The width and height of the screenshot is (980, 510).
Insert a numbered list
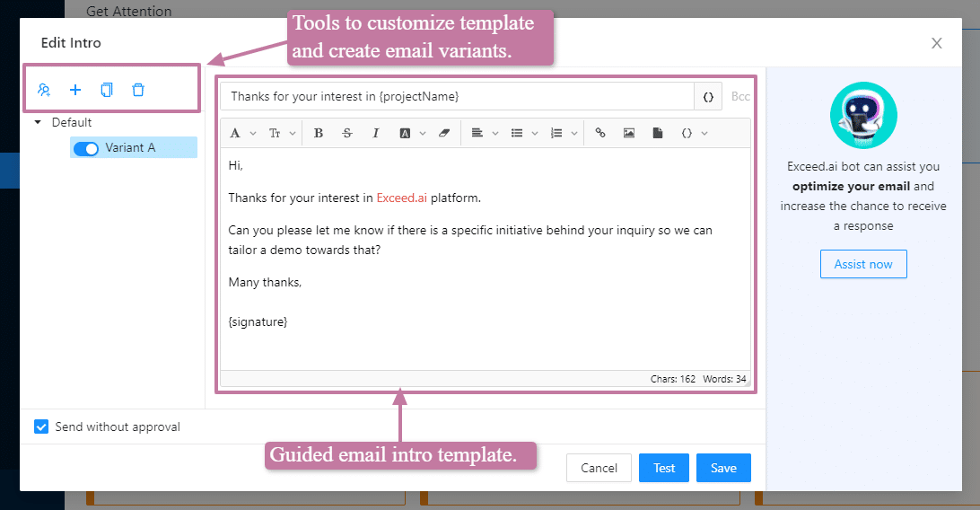[x=556, y=133]
